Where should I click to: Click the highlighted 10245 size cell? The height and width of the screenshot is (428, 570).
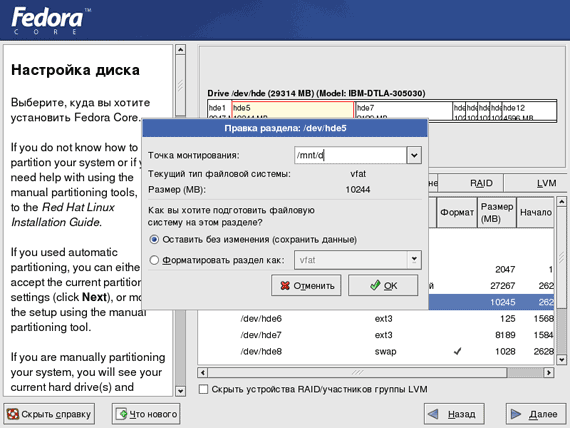coord(502,302)
